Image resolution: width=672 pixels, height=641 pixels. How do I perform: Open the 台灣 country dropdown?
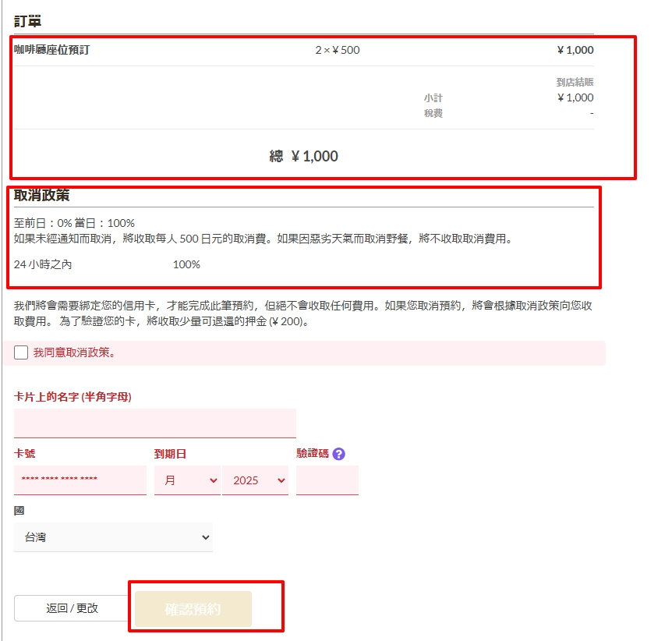coord(113,537)
